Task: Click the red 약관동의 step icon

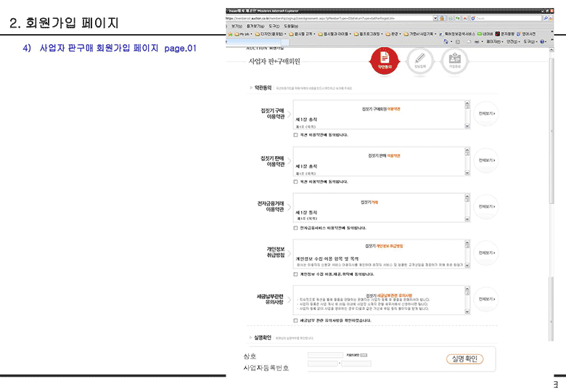Action: pos(385,60)
